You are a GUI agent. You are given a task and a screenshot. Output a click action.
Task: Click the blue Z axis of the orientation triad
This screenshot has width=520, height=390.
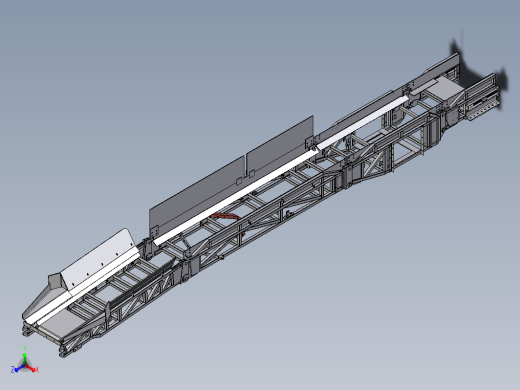point(17,369)
